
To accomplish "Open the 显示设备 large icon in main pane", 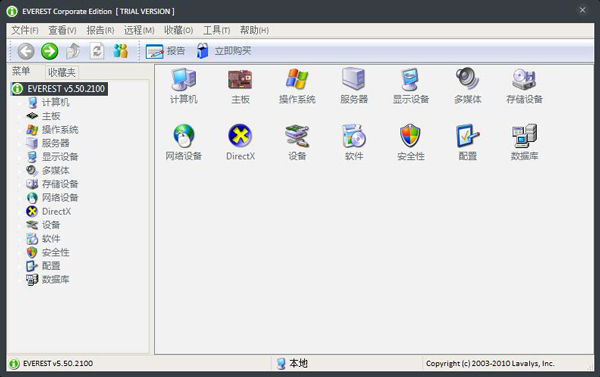I will 411,86.
